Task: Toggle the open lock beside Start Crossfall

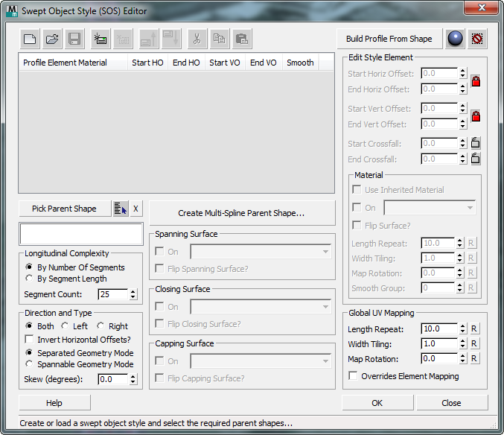Action: 476,143
